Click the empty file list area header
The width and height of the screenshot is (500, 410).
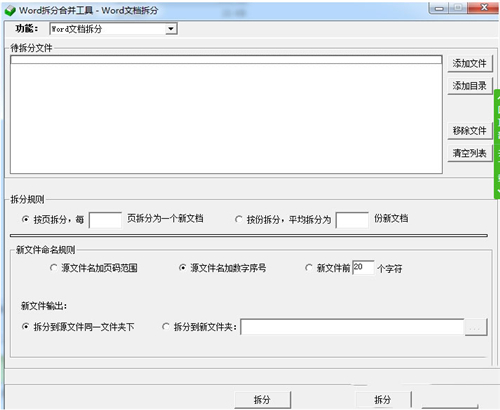[226, 60]
